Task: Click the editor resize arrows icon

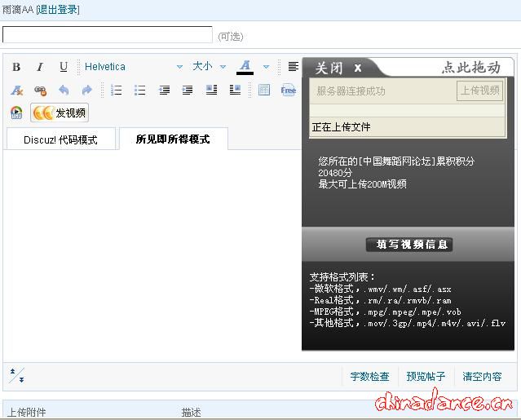Action: pos(17,375)
